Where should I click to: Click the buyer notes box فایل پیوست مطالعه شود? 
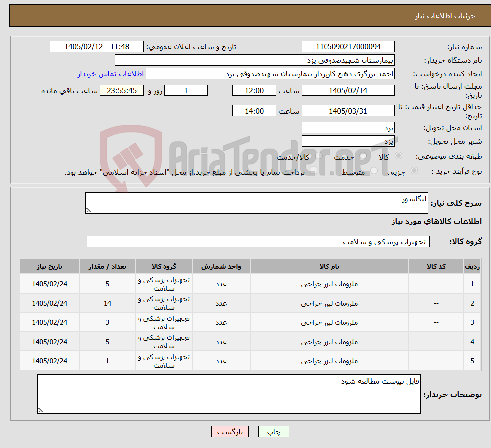pos(229,394)
